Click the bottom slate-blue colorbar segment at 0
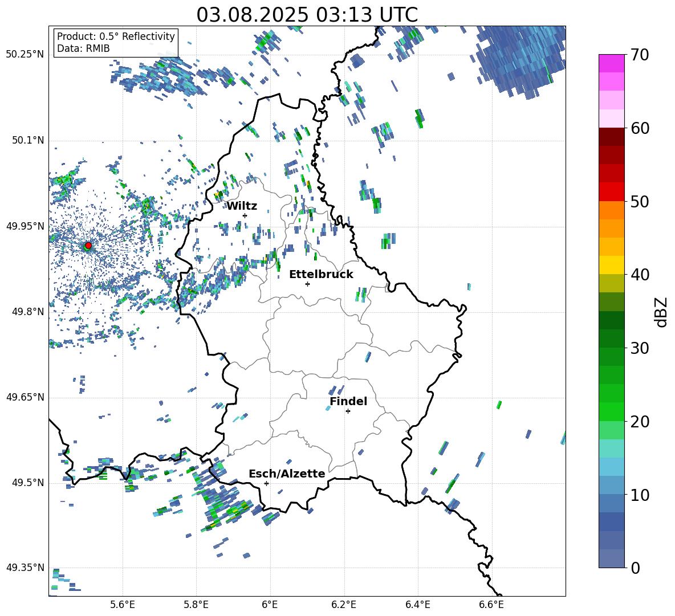Viewport: 675px width, 616px height. 611,558
